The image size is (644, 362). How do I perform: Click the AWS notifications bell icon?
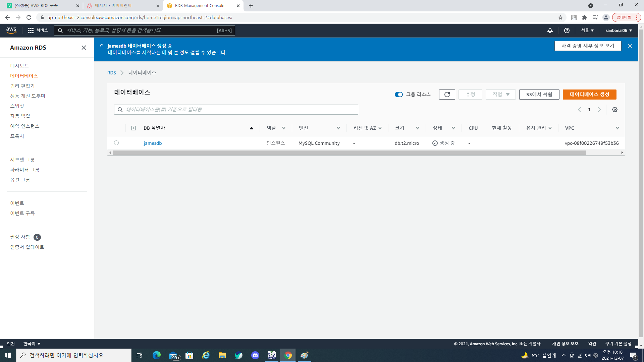coord(550,31)
